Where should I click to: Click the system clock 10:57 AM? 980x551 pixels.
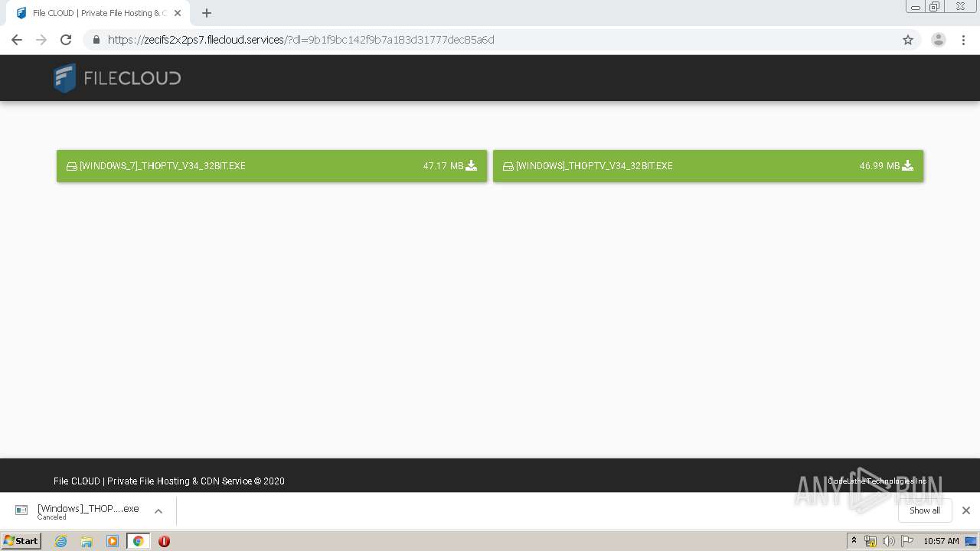pyautogui.click(x=941, y=541)
